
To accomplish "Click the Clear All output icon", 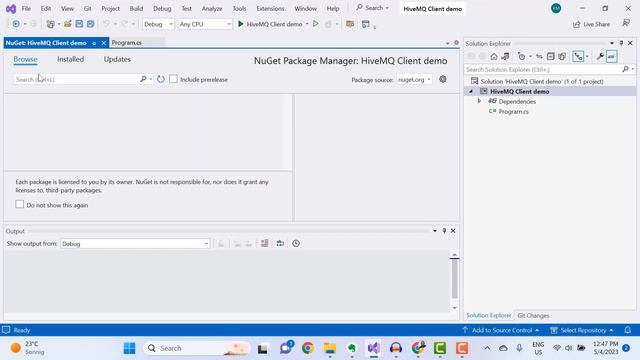I will pyautogui.click(x=264, y=243).
